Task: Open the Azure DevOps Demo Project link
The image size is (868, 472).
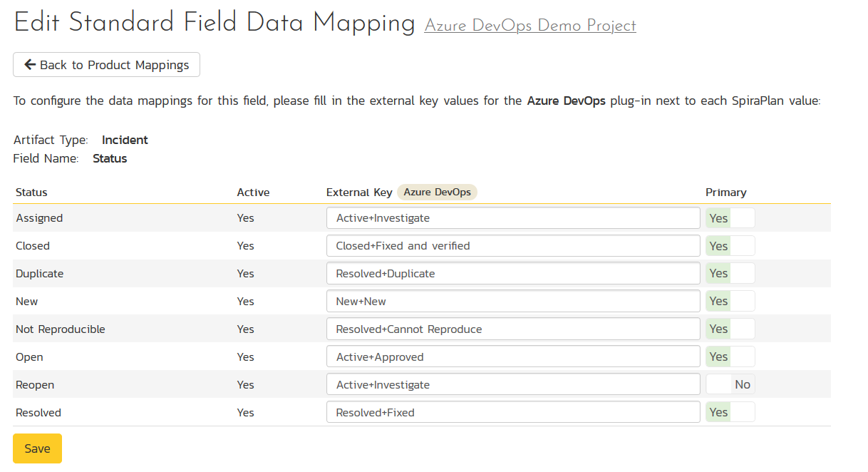Action: (x=529, y=26)
